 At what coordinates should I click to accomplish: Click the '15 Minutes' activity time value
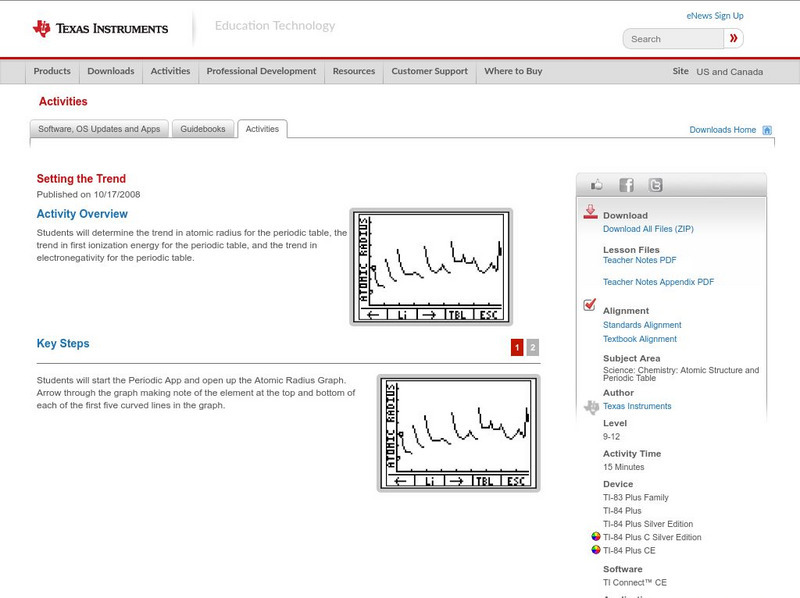[623, 467]
